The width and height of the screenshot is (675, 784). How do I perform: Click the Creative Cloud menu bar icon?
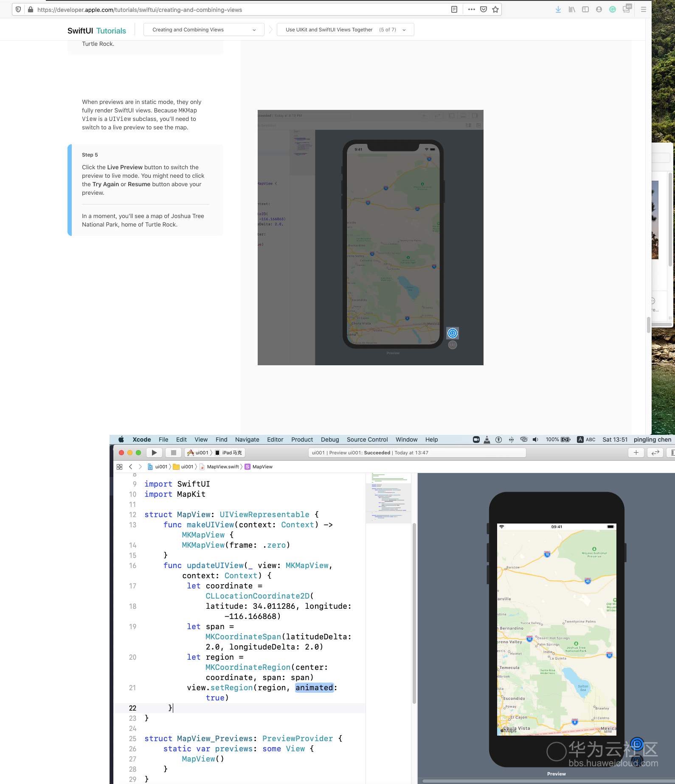(x=524, y=440)
